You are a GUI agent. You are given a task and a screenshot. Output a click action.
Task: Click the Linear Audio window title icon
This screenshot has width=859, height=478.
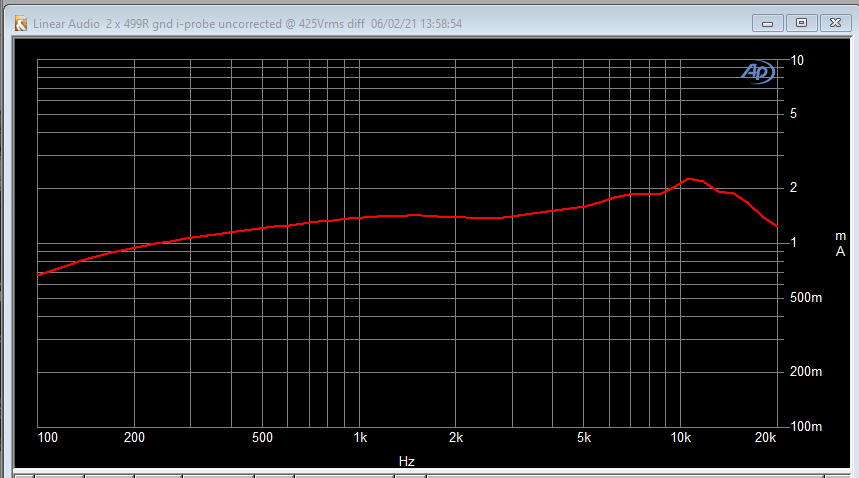(21, 24)
